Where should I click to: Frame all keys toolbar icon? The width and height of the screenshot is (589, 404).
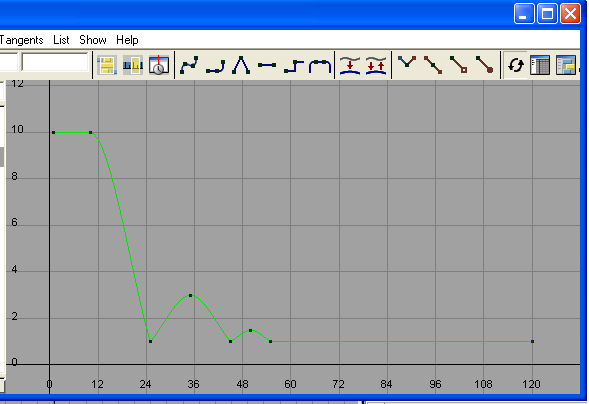[107, 65]
